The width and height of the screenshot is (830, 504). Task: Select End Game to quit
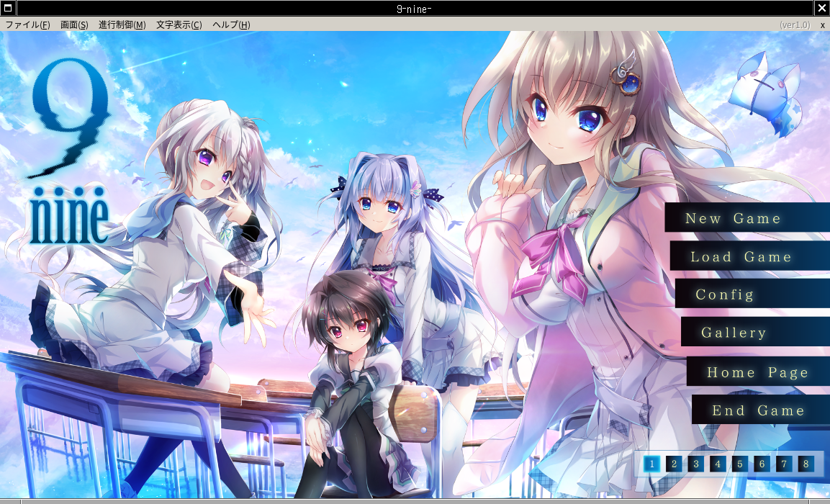[x=761, y=410]
